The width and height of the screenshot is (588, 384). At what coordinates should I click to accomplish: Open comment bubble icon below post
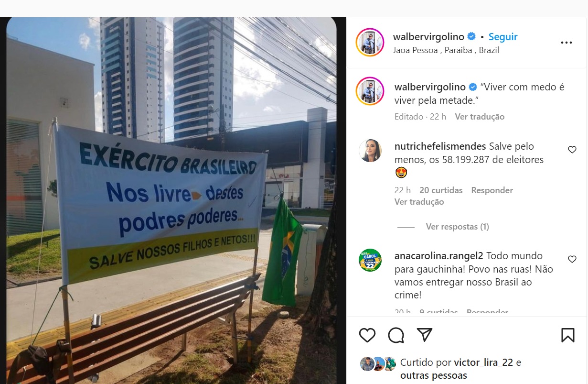396,335
